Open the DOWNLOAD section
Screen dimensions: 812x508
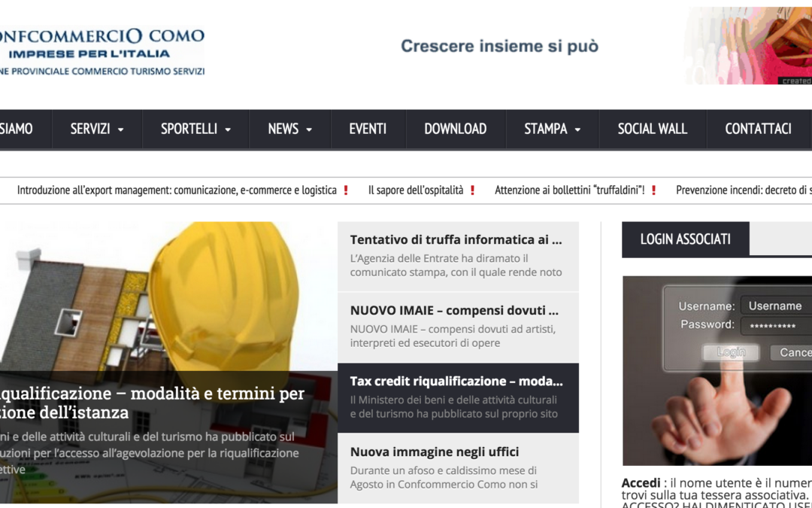(x=455, y=129)
